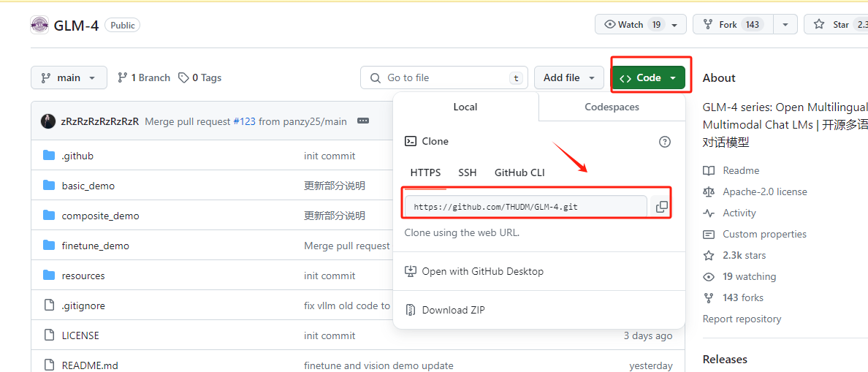Viewport: 868px width, 372px height.
Task: Open the Add file dropdown
Action: [568, 78]
